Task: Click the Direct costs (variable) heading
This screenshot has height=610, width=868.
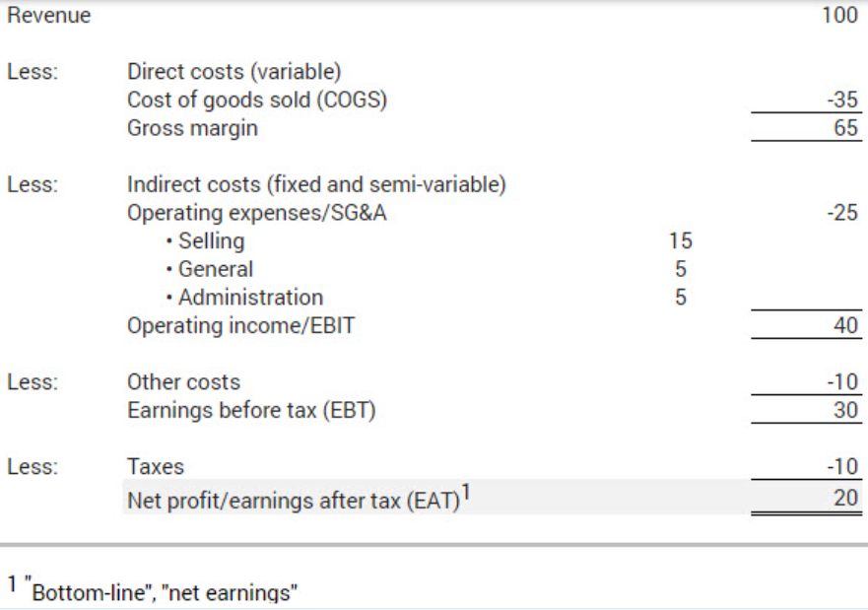Action: (234, 72)
